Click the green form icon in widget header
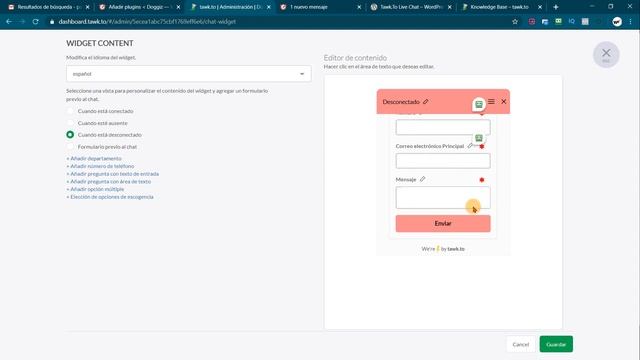Screen dimensions: 640x360 coord(479,104)
